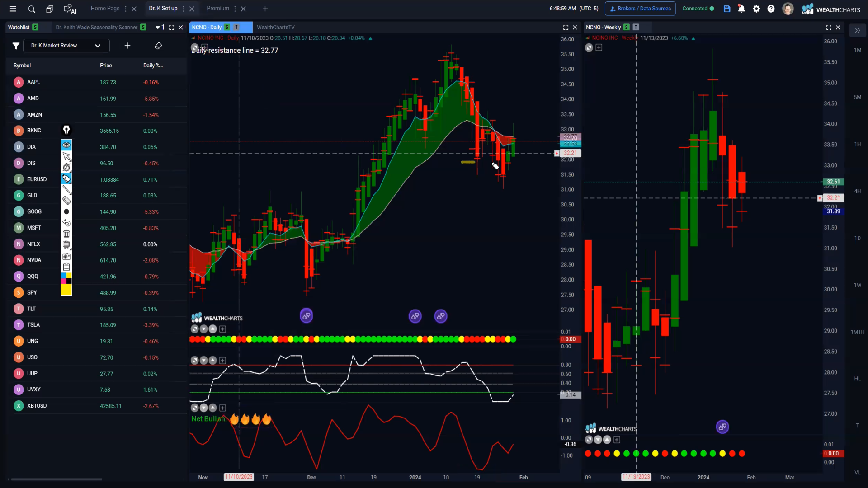Image resolution: width=868 pixels, height=488 pixels.
Task: Open the AI chat assistant
Action: pyautogui.click(x=70, y=9)
